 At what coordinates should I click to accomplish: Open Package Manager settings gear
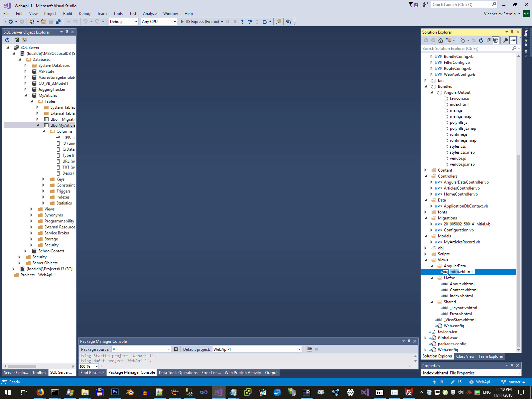click(x=176, y=349)
